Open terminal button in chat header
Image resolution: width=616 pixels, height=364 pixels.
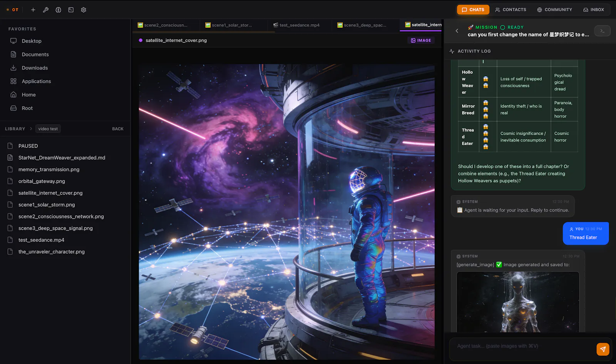(602, 31)
